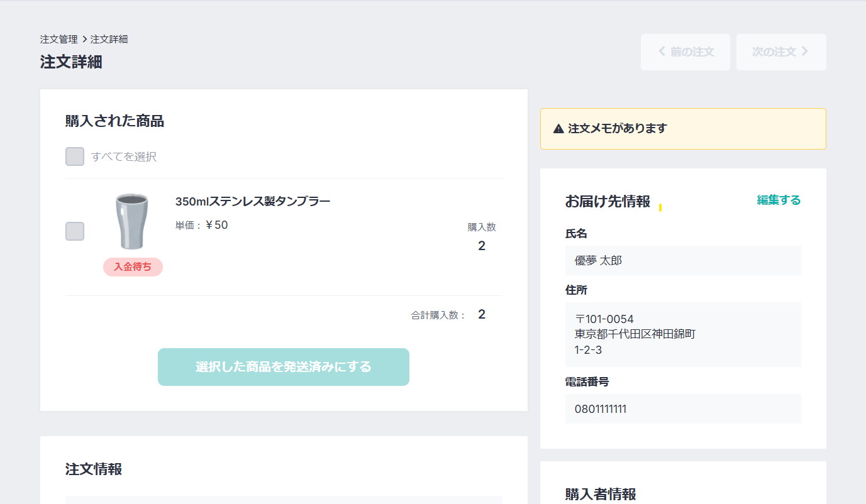866x504 pixels.
Task: Click the warning triangle icon in memo banner
Action: click(558, 129)
